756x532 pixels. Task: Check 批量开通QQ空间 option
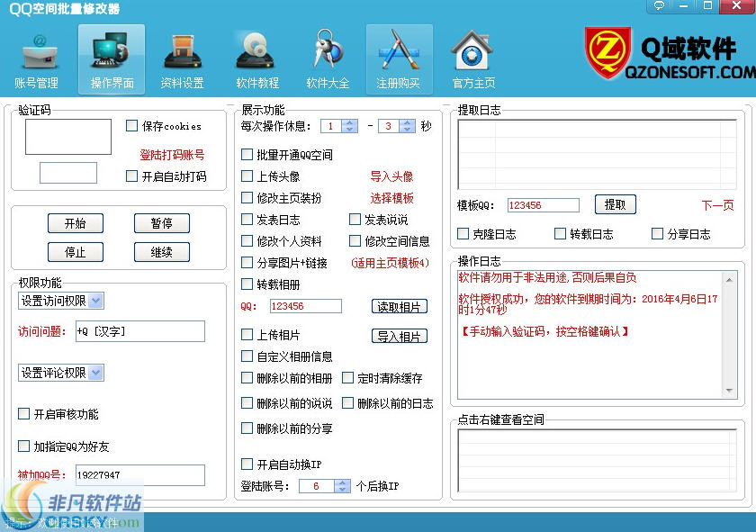coord(247,154)
